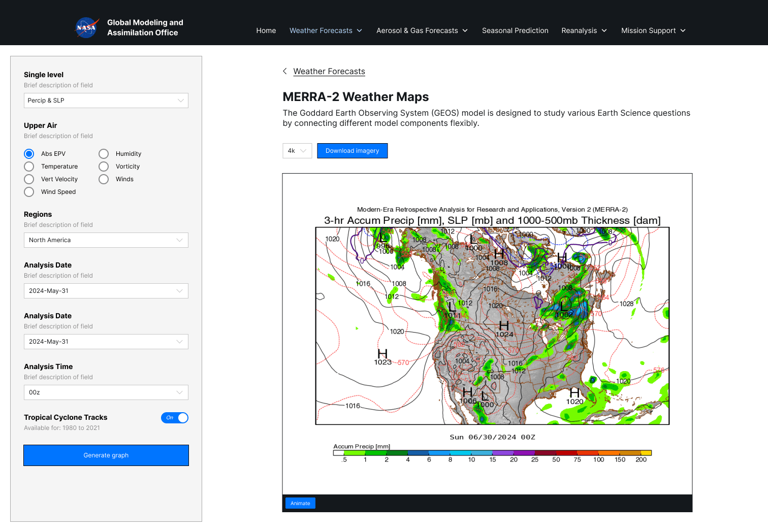Select the Humidity radio button
768x532 pixels.
click(104, 154)
